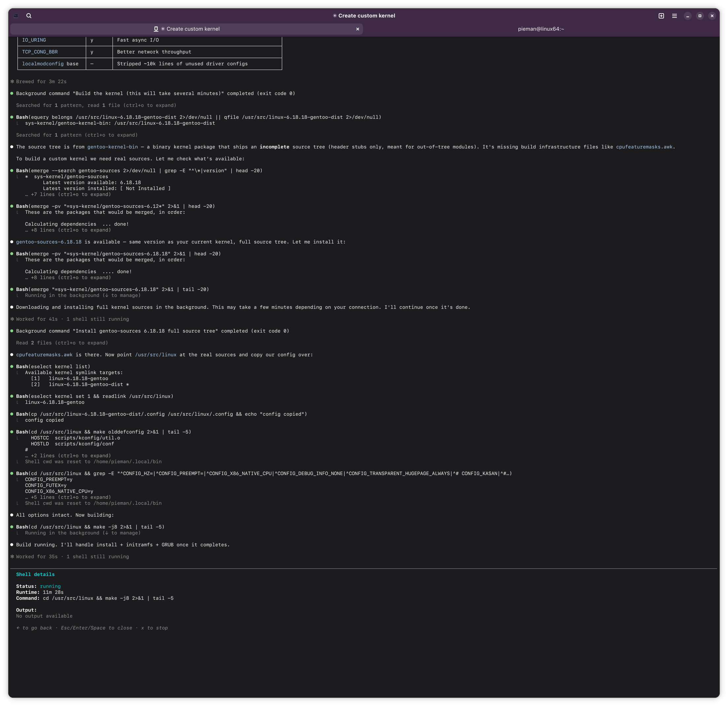This screenshot has width=728, height=706.
Task: Open the hamburger main menu
Action: tap(675, 16)
